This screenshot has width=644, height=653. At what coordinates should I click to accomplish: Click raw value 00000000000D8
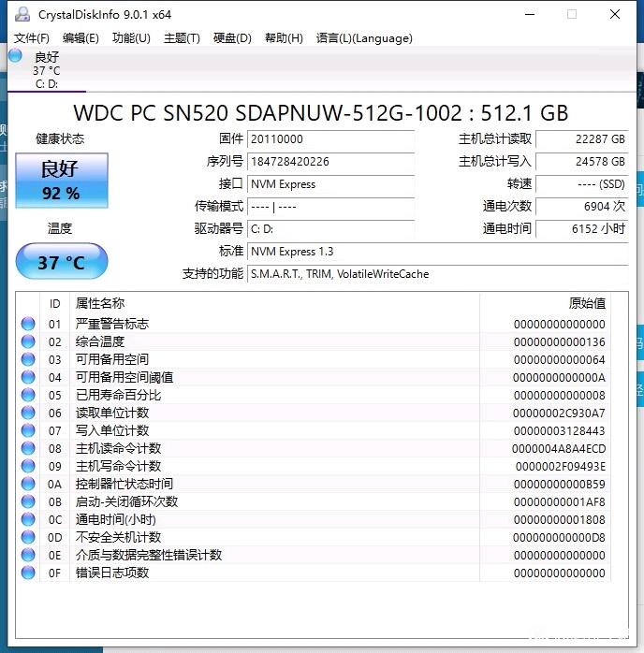pos(559,538)
